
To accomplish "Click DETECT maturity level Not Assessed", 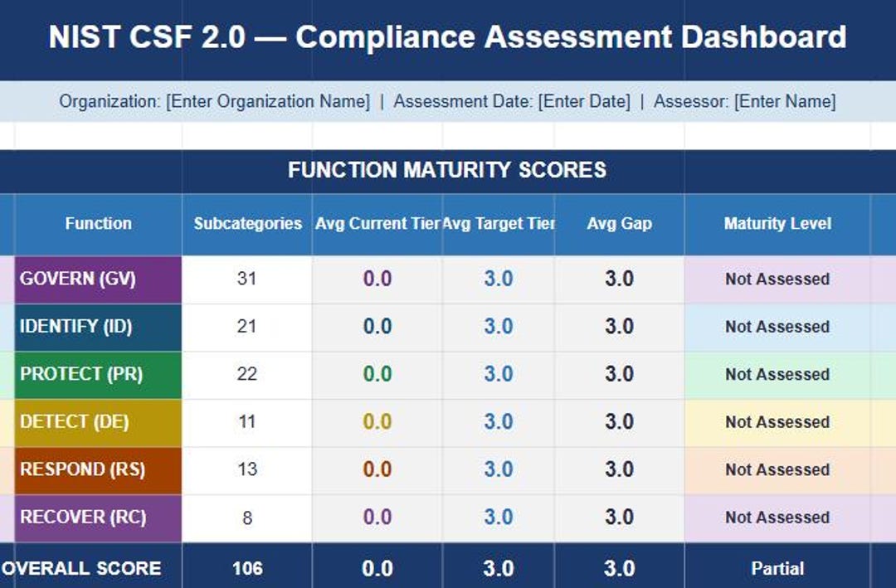I will tap(777, 422).
